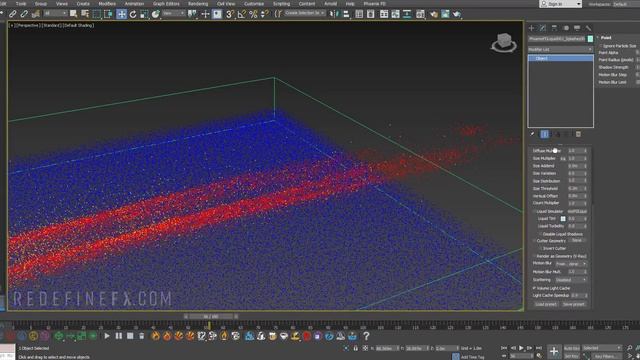Toggle the Auto Key button

(571, 348)
